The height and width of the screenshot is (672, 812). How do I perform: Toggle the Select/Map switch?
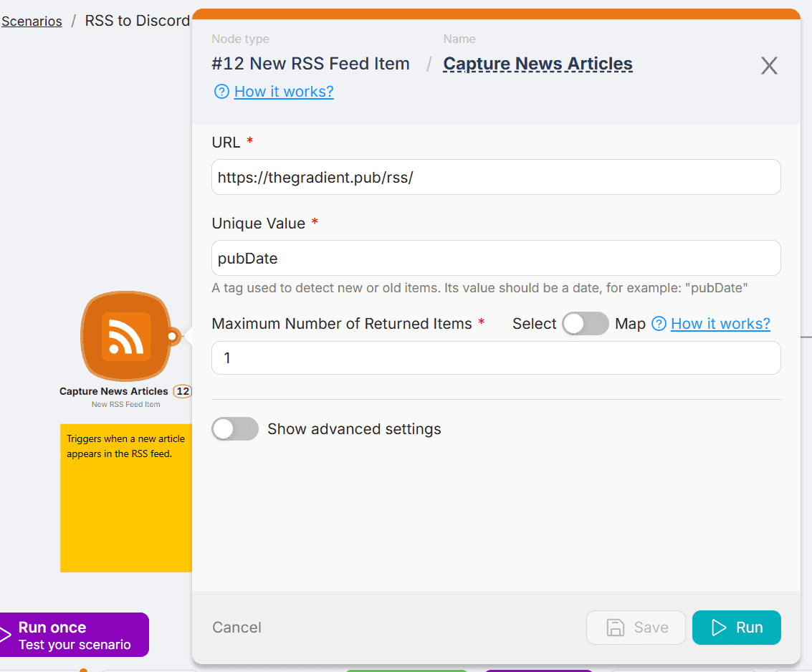point(585,324)
